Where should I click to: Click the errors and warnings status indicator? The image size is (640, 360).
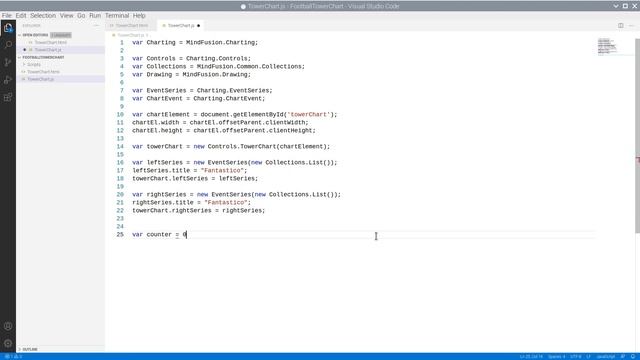[x=13, y=356]
